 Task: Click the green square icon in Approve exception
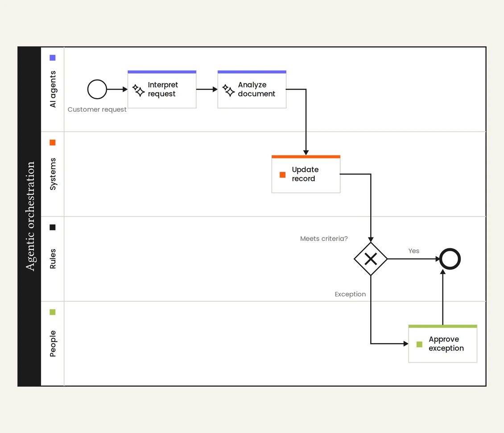point(419,344)
